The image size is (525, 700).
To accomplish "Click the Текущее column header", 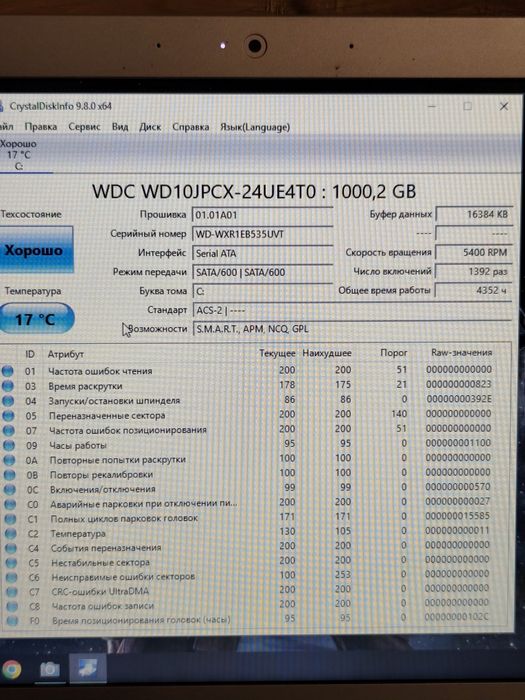I will tap(277, 353).
